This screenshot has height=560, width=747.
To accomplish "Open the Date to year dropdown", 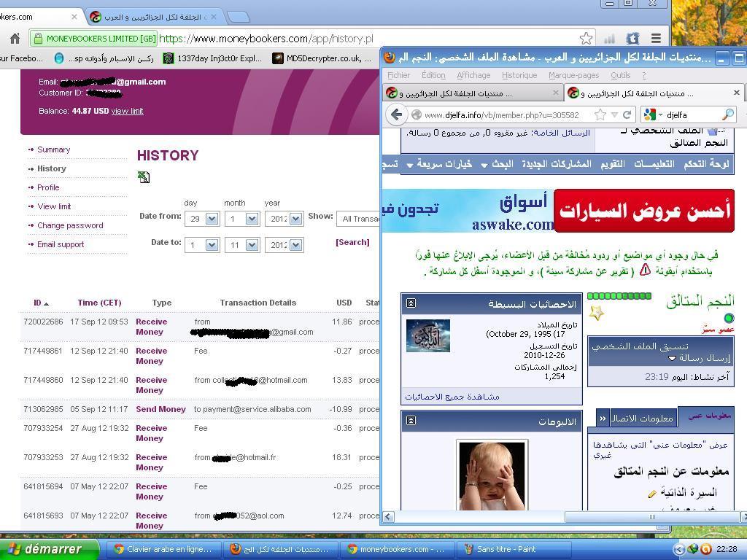I will [296, 245].
